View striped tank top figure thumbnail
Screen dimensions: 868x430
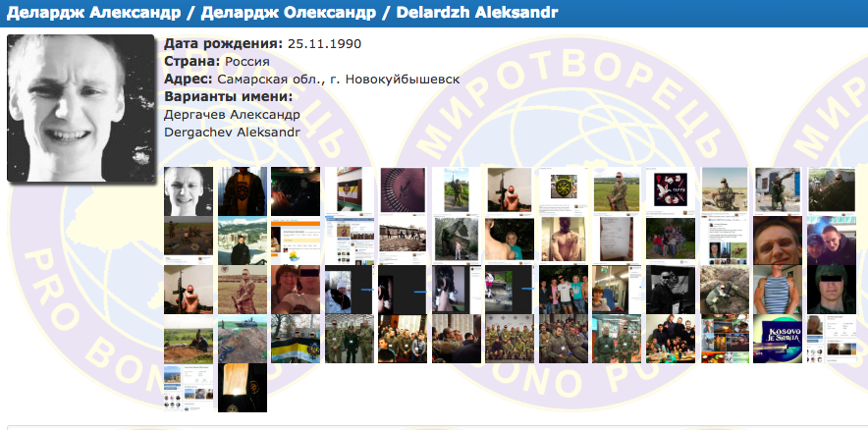coord(779,290)
